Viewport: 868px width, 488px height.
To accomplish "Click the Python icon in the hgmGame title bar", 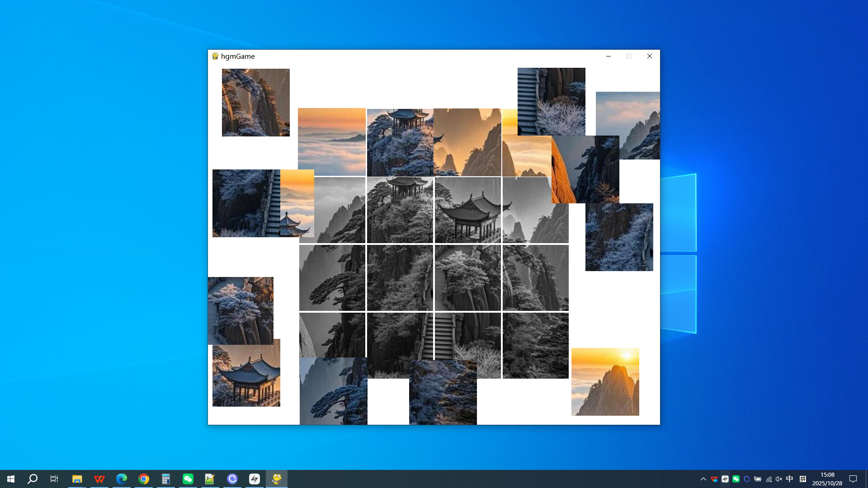I will coord(215,56).
